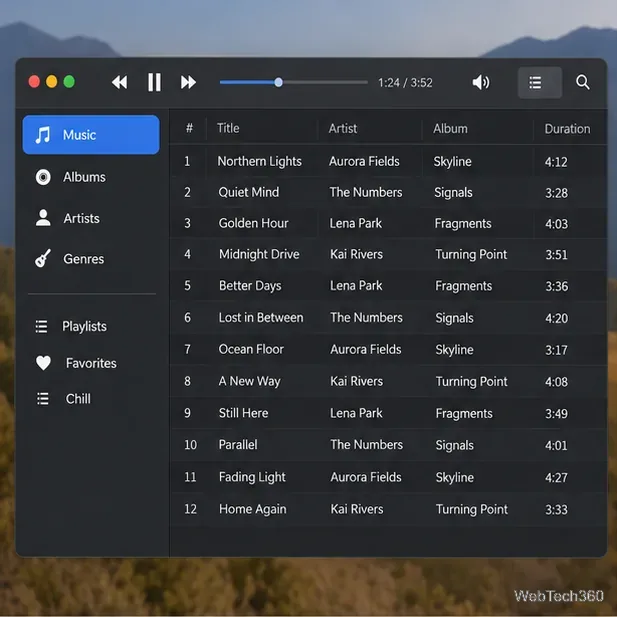Image resolution: width=617 pixels, height=617 pixels.
Task: Click duration 3:36 of Better Days
Action: click(556, 286)
